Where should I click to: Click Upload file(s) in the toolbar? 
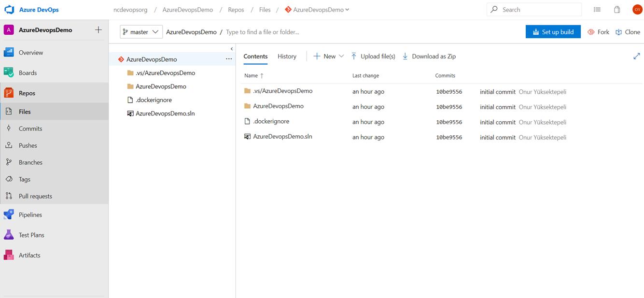tap(373, 57)
